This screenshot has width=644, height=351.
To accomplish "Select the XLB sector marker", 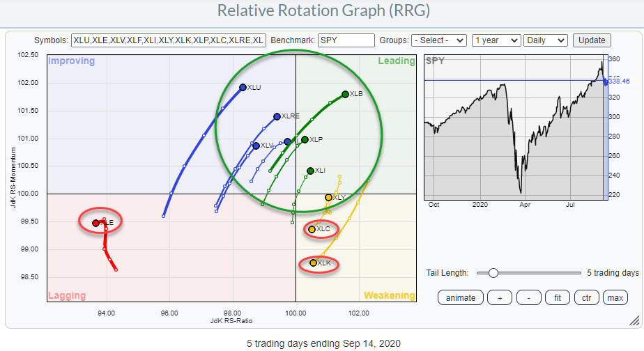I will (345, 94).
